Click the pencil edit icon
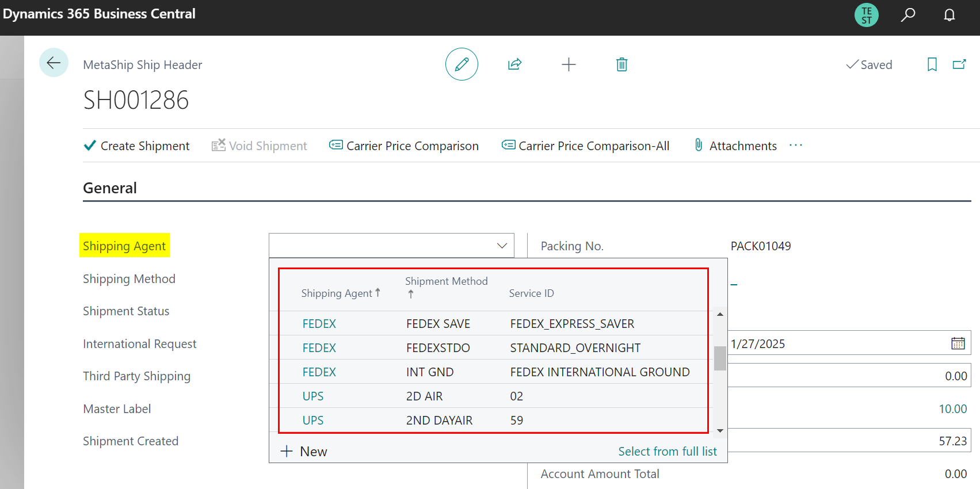The width and height of the screenshot is (980, 489). coord(462,64)
